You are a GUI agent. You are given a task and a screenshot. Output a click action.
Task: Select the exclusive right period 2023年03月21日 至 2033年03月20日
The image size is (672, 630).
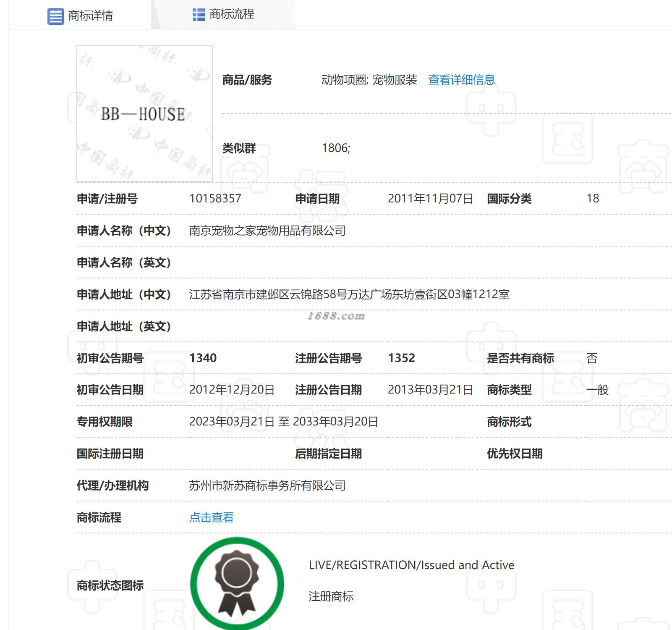pyautogui.click(x=284, y=422)
